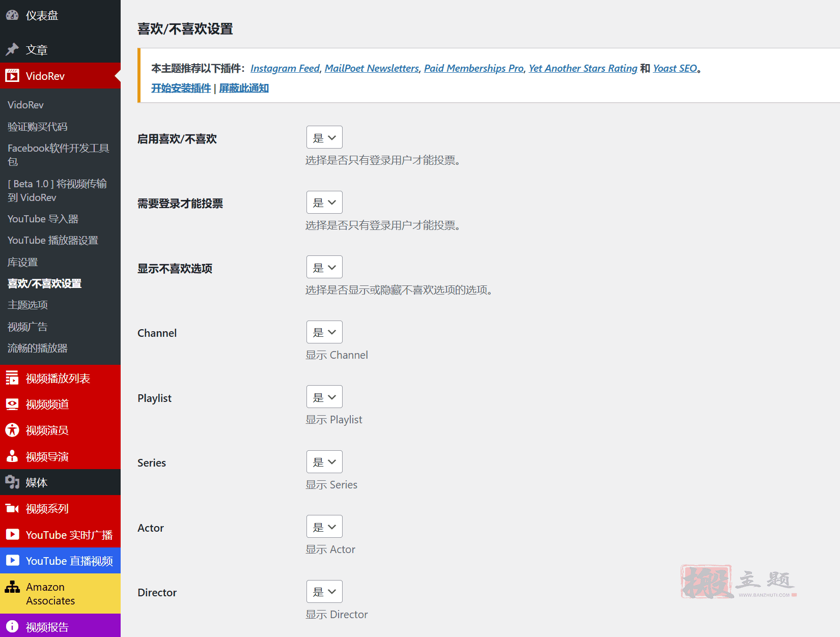Open 流畅的播放器 submenu item
This screenshot has height=637, width=840.
[x=38, y=348]
